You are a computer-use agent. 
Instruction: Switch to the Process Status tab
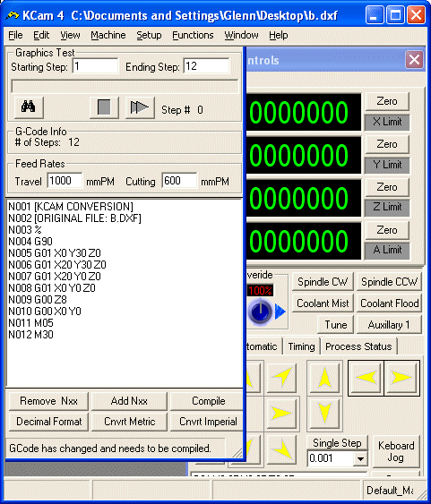(x=358, y=346)
